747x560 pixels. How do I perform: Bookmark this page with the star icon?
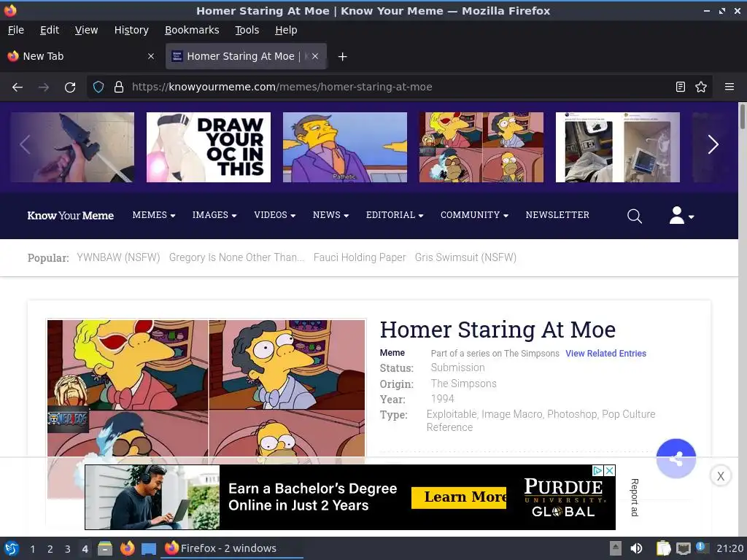(x=701, y=87)
